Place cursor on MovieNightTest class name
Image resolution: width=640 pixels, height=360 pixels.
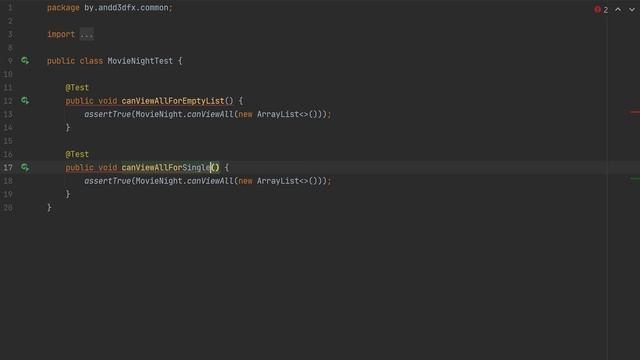tap(140, 61)
